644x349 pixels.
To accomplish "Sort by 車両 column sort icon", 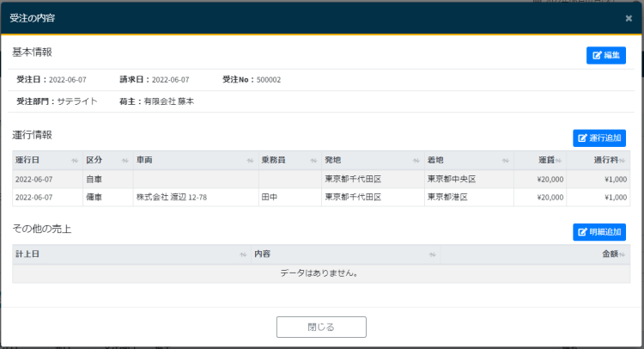I will (250, 161).
